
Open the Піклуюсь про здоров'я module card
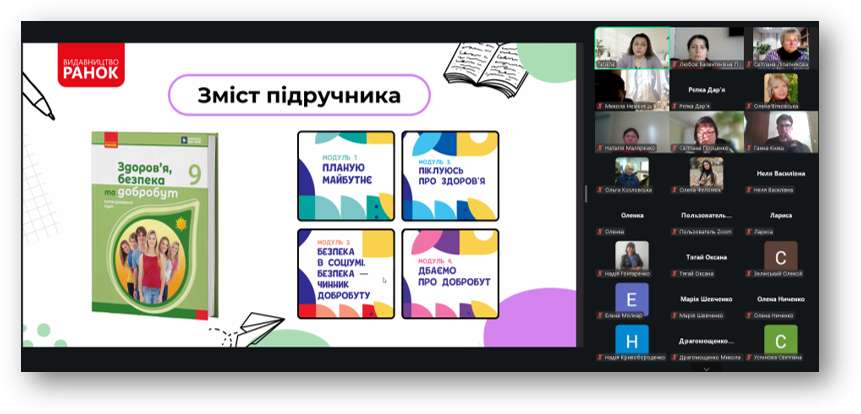pos(449,175)
